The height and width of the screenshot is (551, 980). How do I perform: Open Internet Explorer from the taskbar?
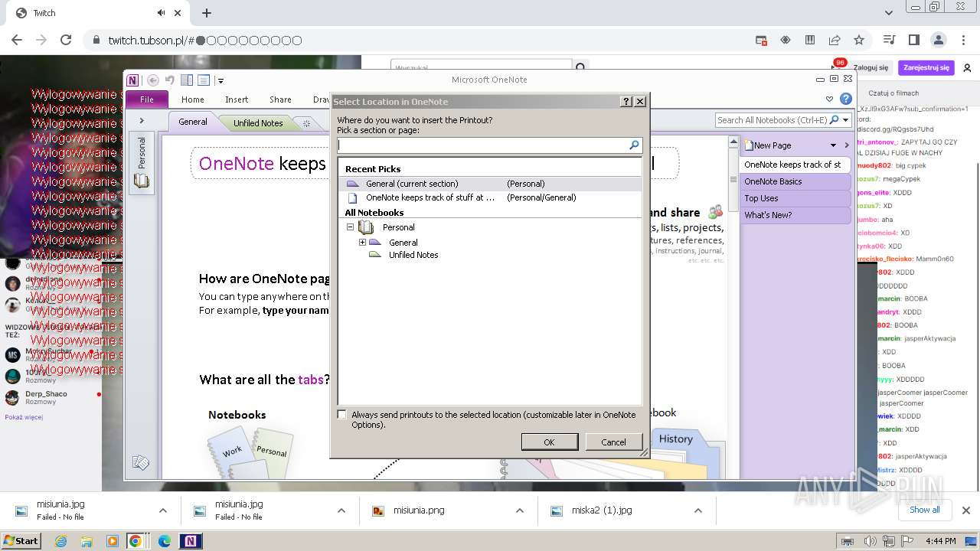click(60, 541)
